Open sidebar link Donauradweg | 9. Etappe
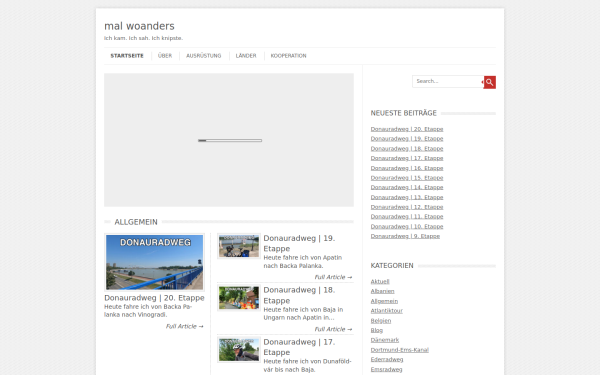The height and width of the screenshot is (375, 600). point(405,236)
